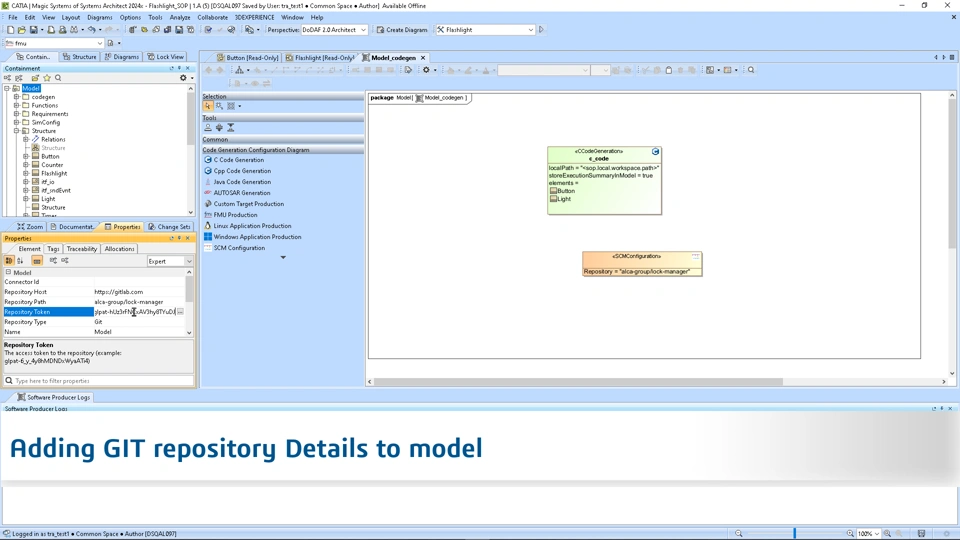Click the Run play triangle next to Flashlight
This screenshot has height=540, width=960.
541,29
